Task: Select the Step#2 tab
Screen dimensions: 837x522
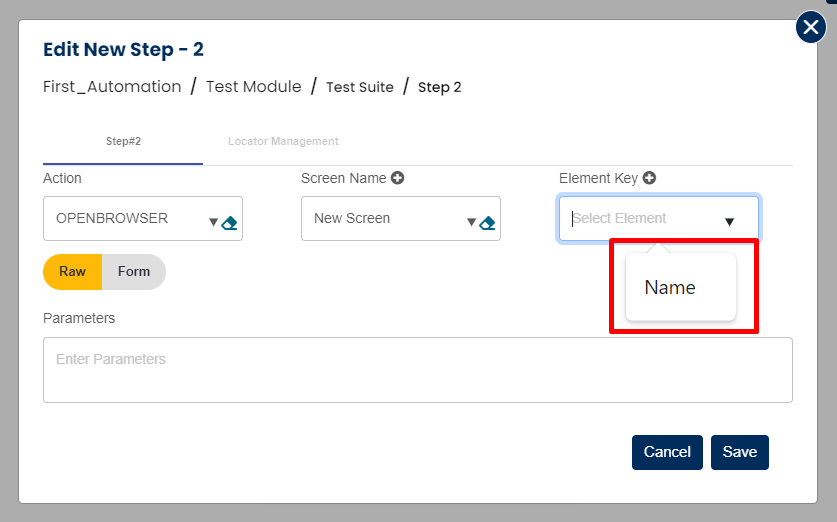Action: (123, 141)
